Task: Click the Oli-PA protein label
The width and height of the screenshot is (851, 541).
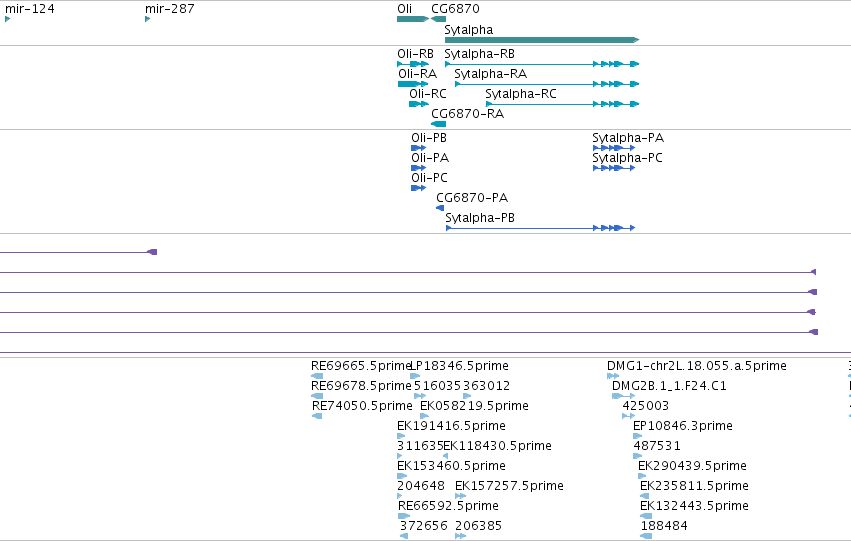Action: click(430, 158)
